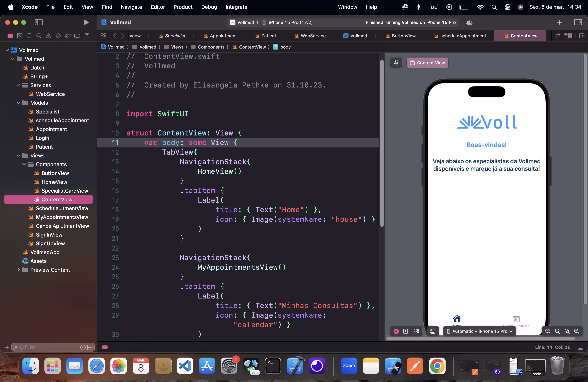The width and height of the screenshot is (588, 382).
Task: Open the Debug navigator icon
Action: (x=68, y=36)
